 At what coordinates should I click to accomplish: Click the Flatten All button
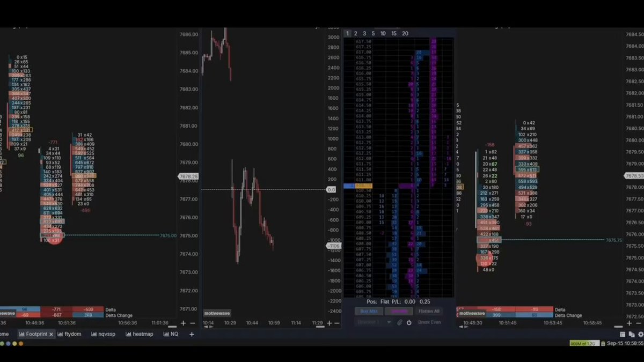(x=429, y=311)
